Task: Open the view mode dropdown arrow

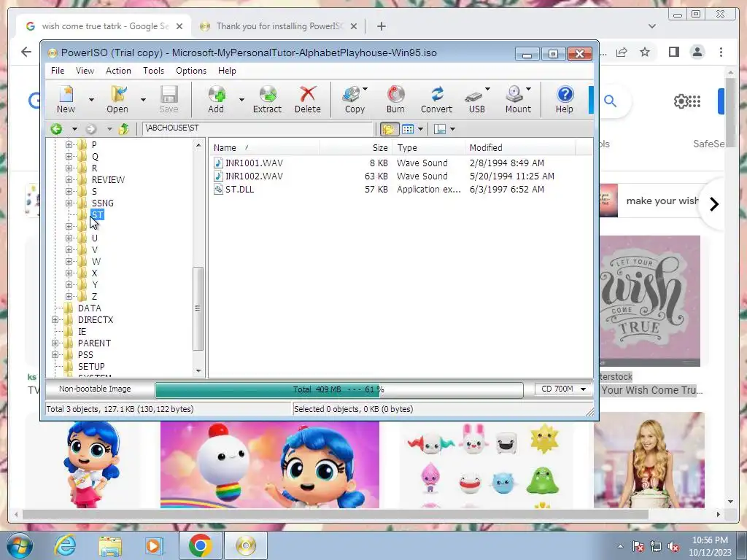Action: click(x=420, y=129)
